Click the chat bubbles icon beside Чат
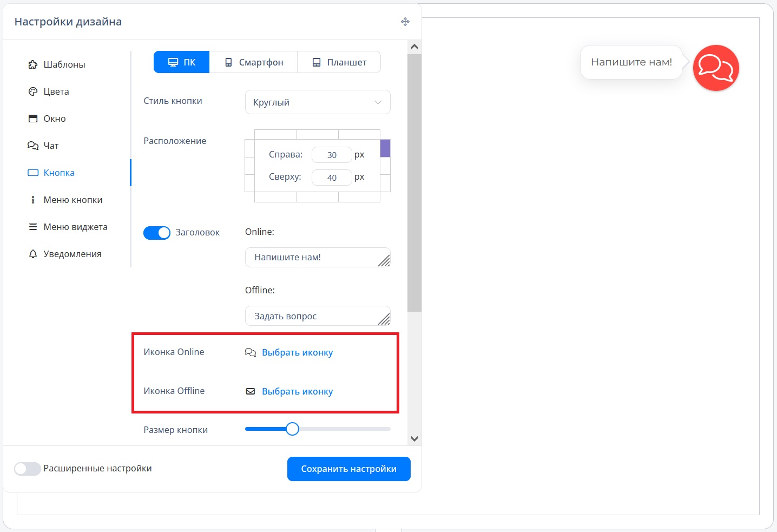This screenshot has height=532, width=777. pyautogui.click(x=33, y=146)
